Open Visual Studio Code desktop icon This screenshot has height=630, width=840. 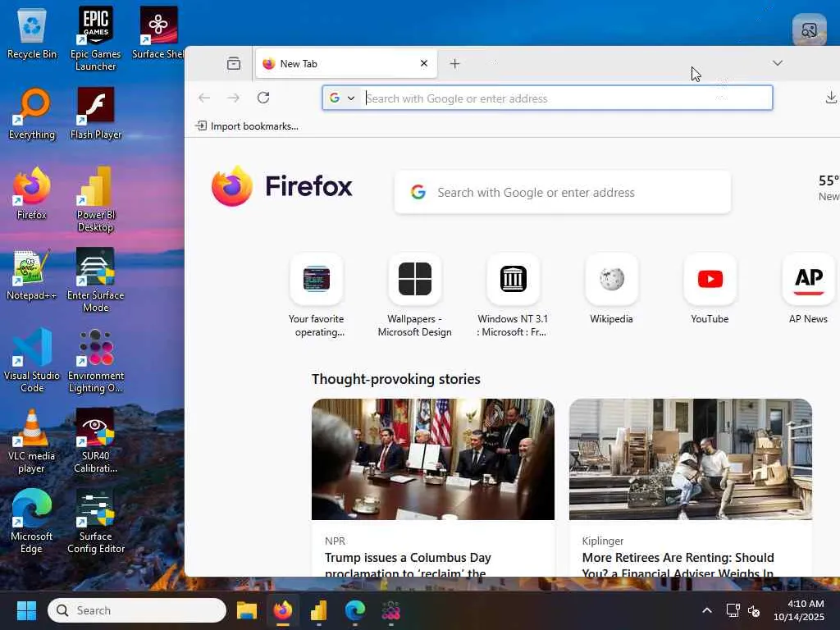click(x=32, y=360)
